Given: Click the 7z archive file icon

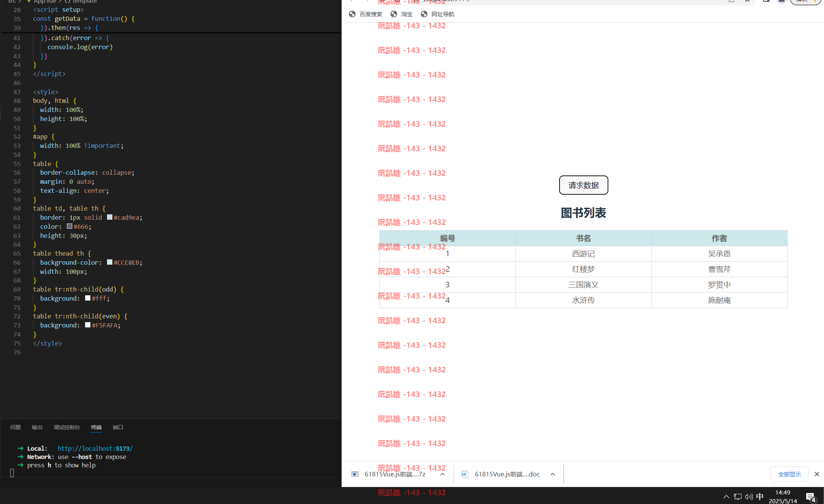Looking at the screenshot, I should click(x=355, y=474).
